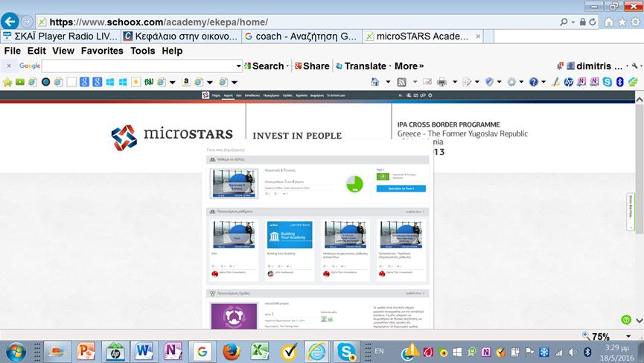Open first blue Google favorite shortcut
The height and width of the screenshot is (363, 644).
coord(84,82)
